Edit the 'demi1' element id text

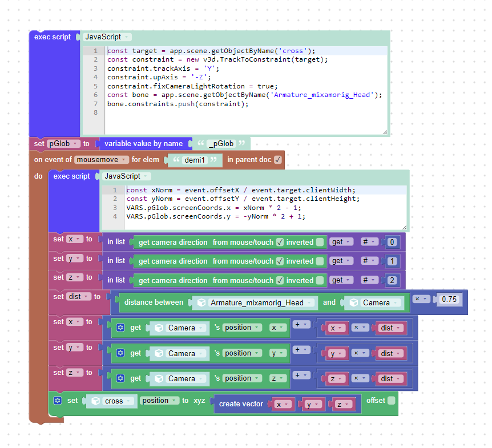(x=194, y=160)
